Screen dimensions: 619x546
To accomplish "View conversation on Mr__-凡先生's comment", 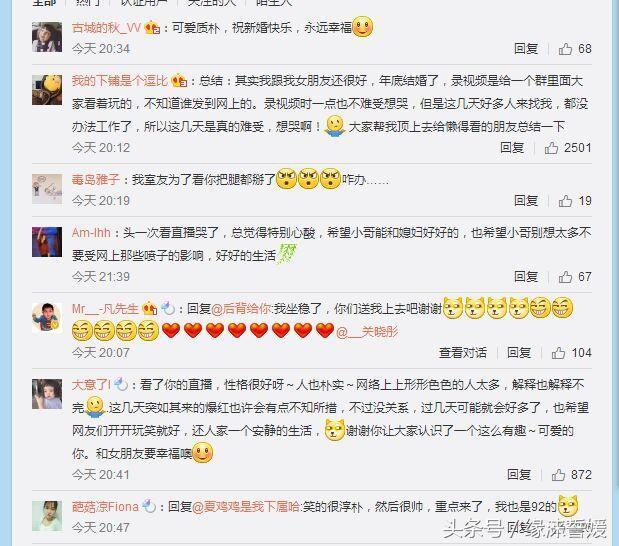I will tap(463, 353).
